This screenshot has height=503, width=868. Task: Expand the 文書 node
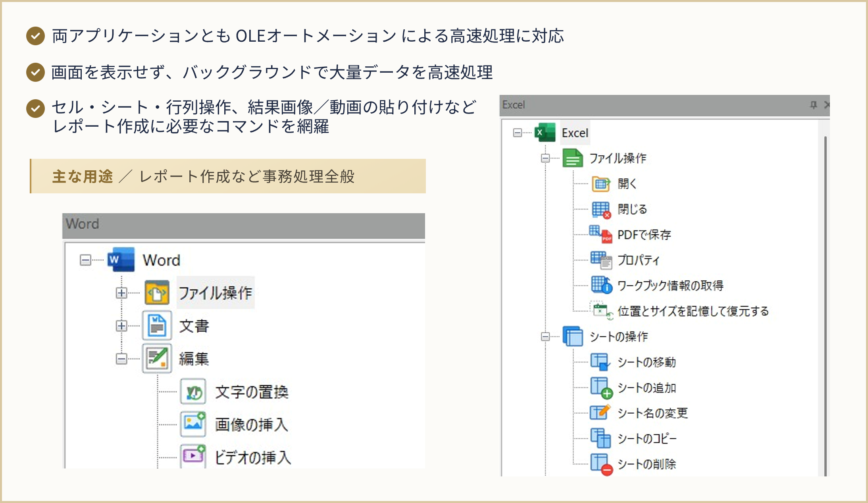121,326
